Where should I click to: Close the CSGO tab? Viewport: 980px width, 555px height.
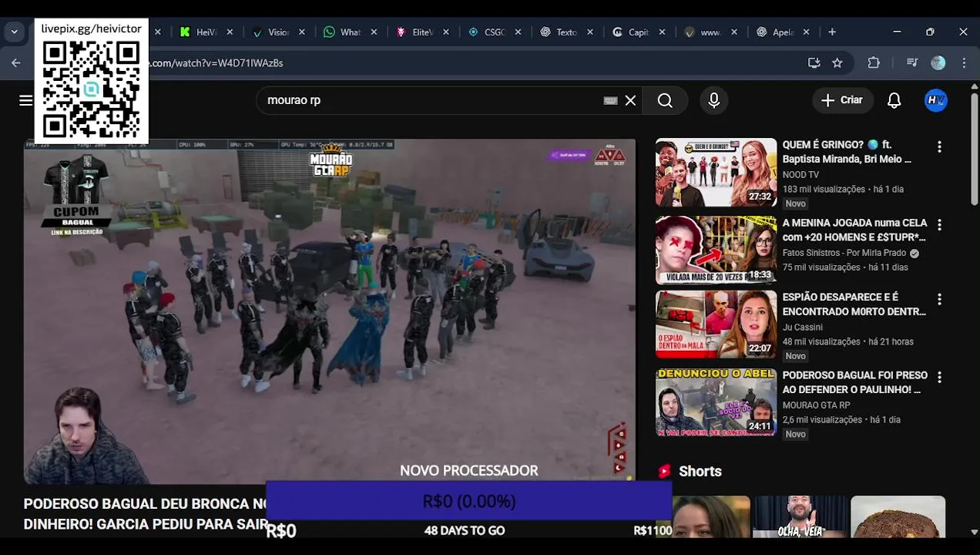(x=518, y=32)
